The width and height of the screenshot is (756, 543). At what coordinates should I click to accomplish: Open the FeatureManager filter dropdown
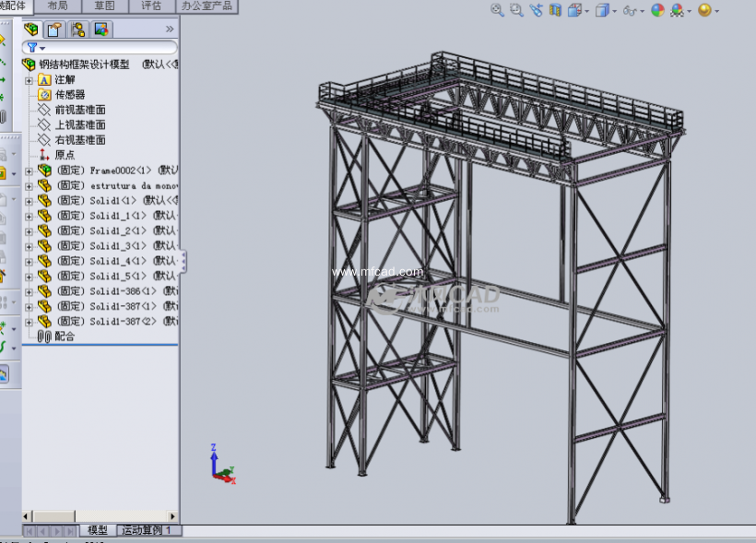[42, 48]
